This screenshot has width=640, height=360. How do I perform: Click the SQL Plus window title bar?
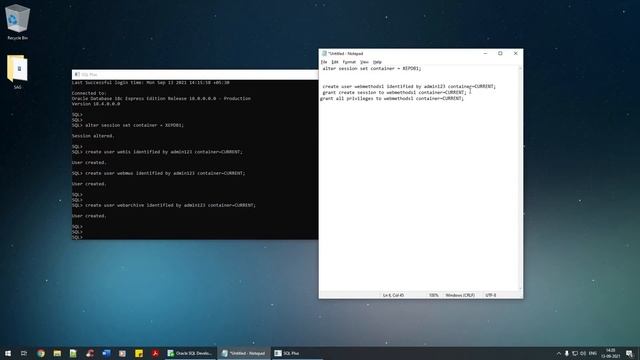(195, 74)
